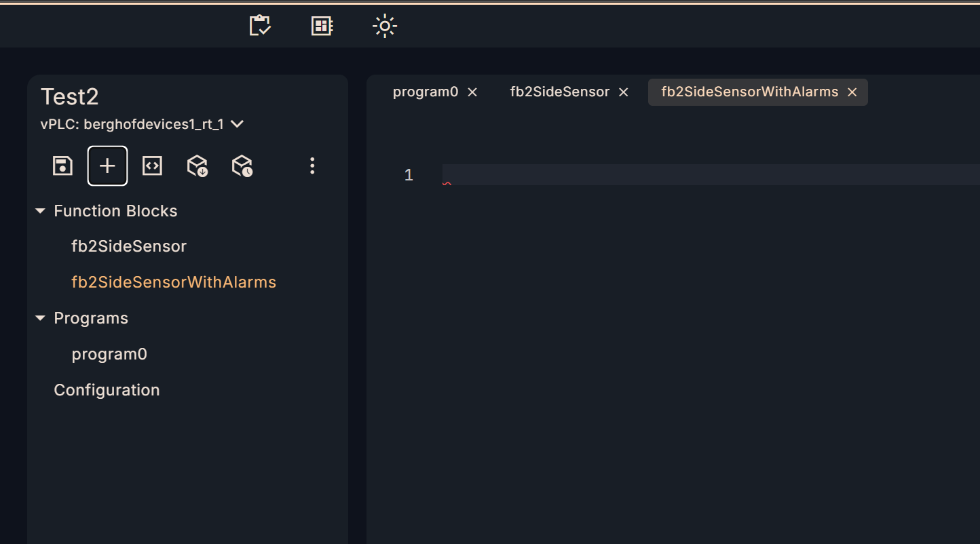Close the fb2SideSensorWithAlarms tab
This screenshot has width=980, height=544.
tap(852, 92)
